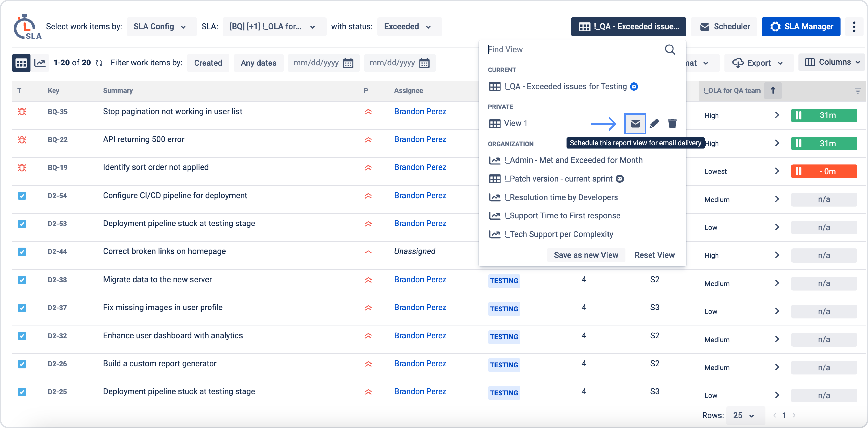Click the 31m green SLA timer on BQ-35
868x428 pixels.
coord(824,115)
